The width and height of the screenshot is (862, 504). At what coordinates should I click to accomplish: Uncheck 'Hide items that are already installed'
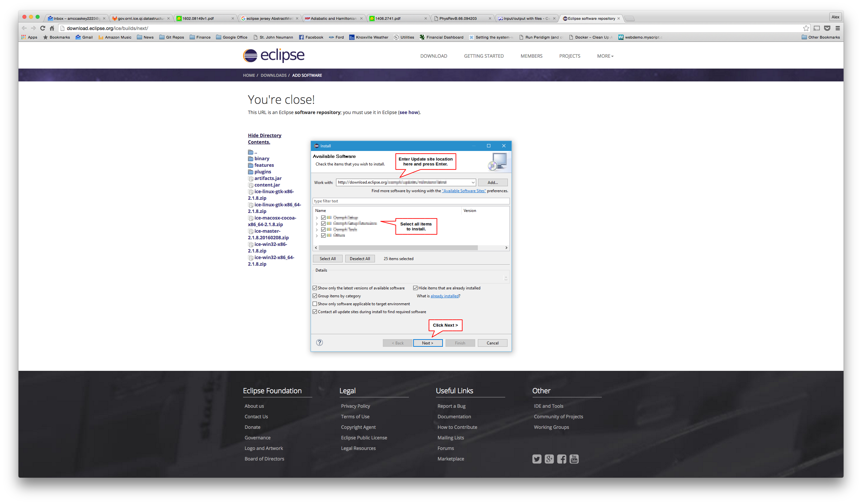[x=415, y=288]
